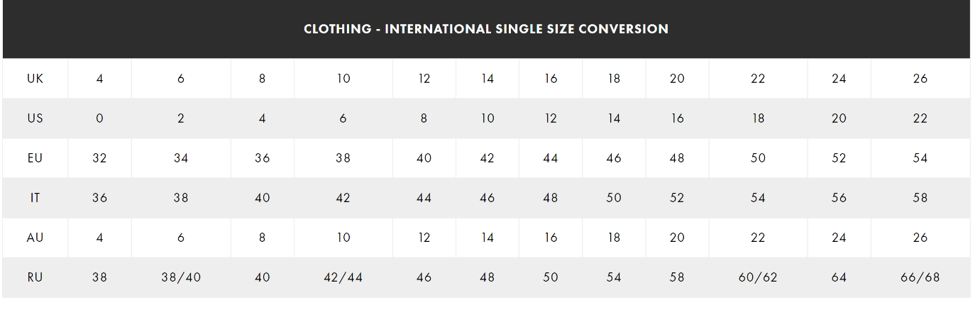Screen dimensions: 980x322
Task: Click the IT row label
Action: click(x=35, y=198)
